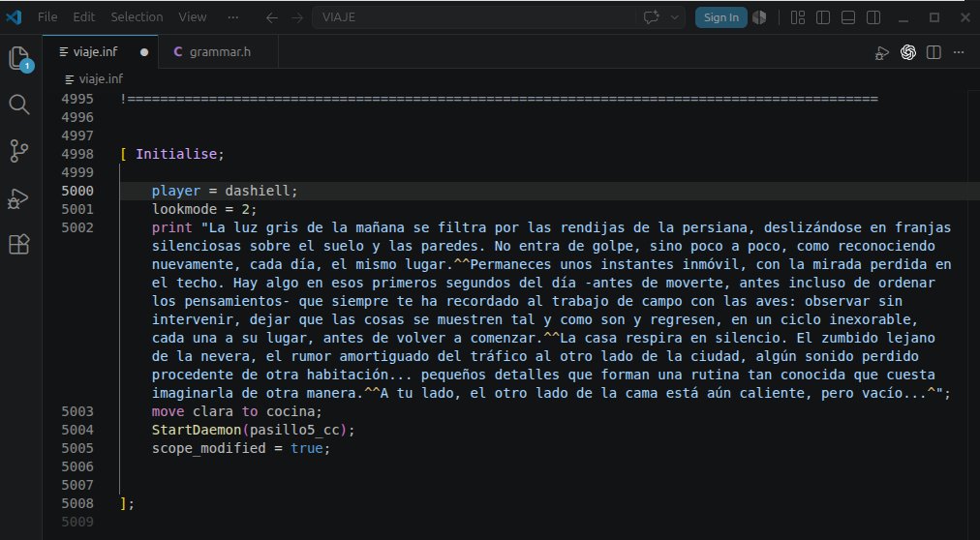Click the 'move' keyword

[168, 411]
